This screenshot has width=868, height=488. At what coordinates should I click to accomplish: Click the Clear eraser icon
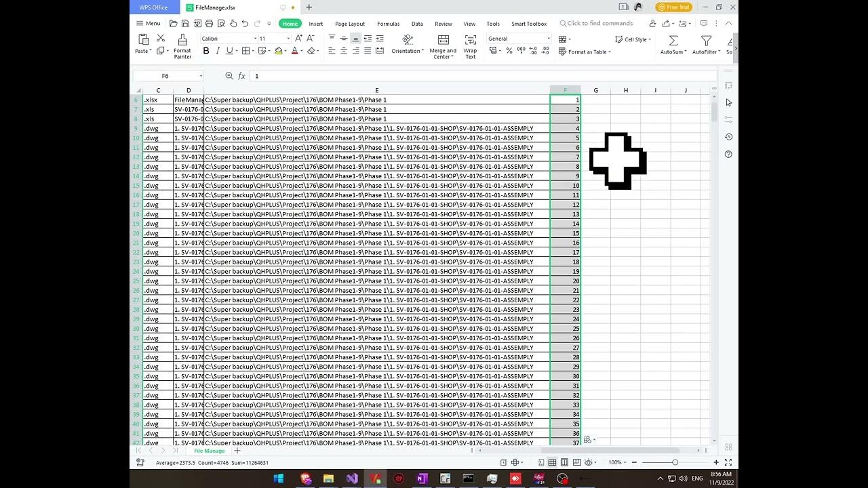point(311,51)
